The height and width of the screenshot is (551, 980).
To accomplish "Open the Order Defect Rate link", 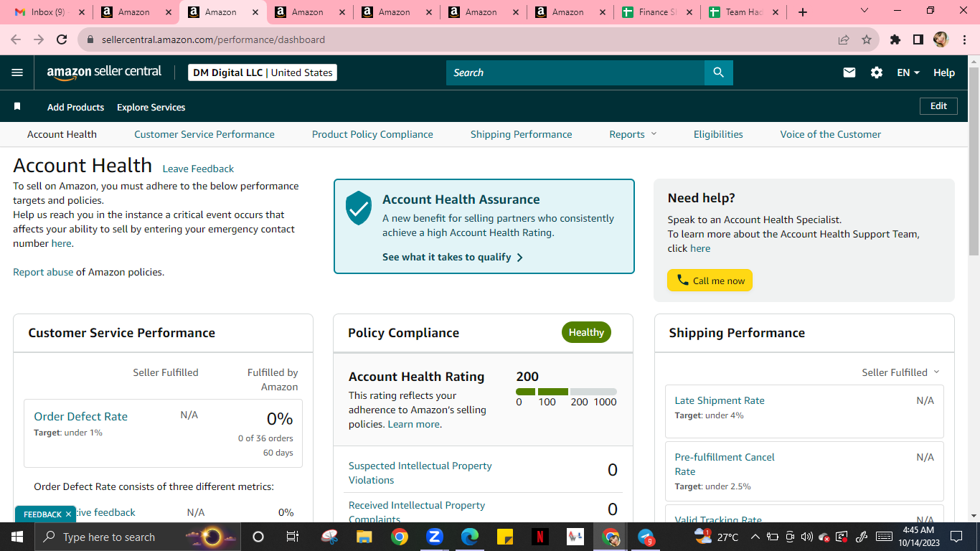I will (x=80, y=417).
